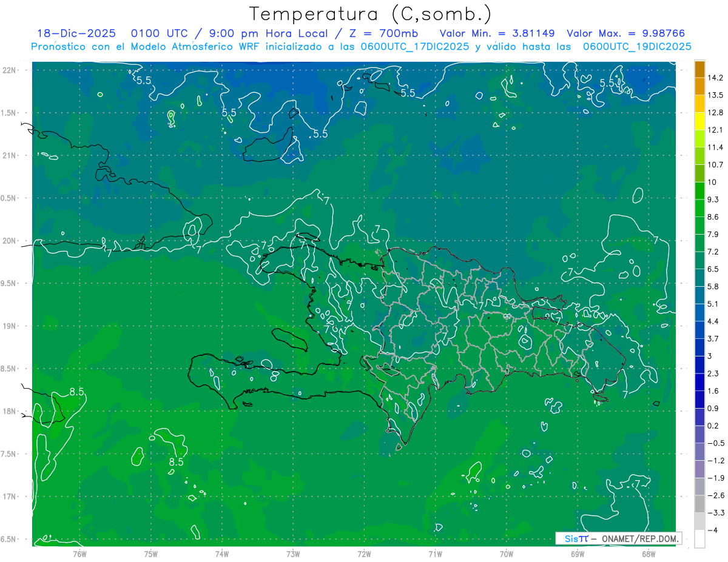Screen dimensions: 728x562
Task: Click the '76W' longitude axis label
Action: coord(79,554)
